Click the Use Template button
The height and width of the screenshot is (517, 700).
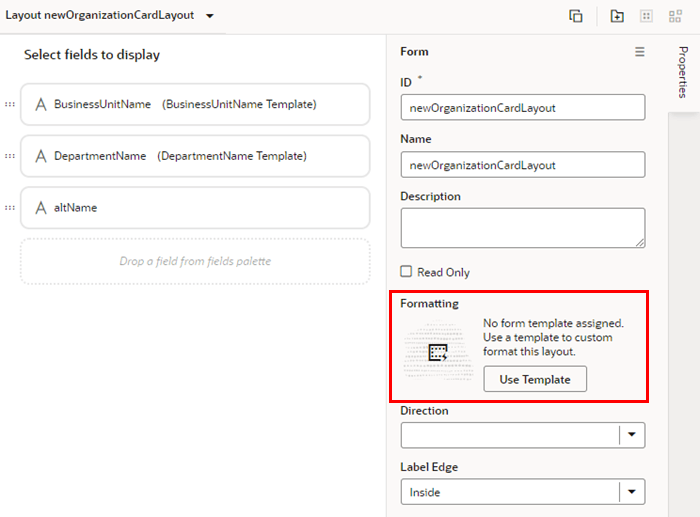click(x=535, y=379)
